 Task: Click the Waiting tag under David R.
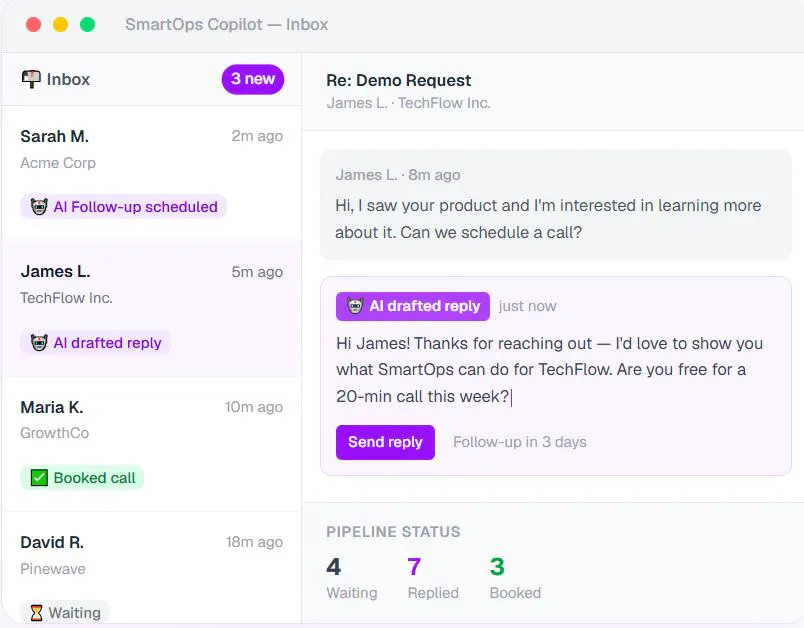pos(65,613)
